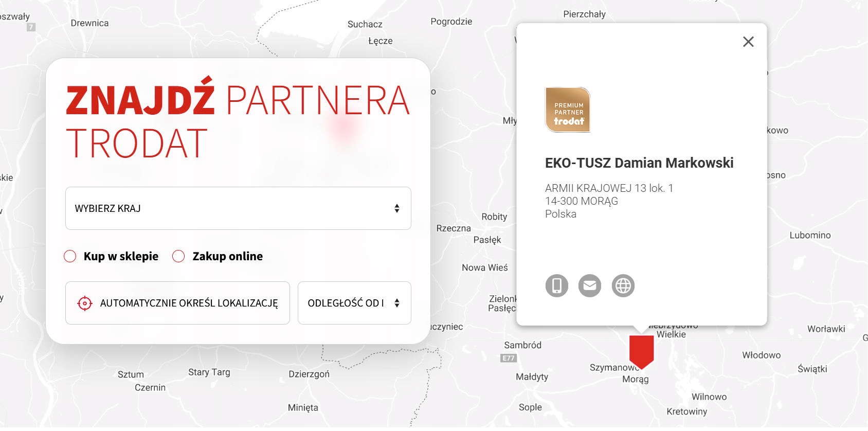Click the 'Morąg' map label
The image size is (868, 431).
pyautogui.click(x=636, y=379)
